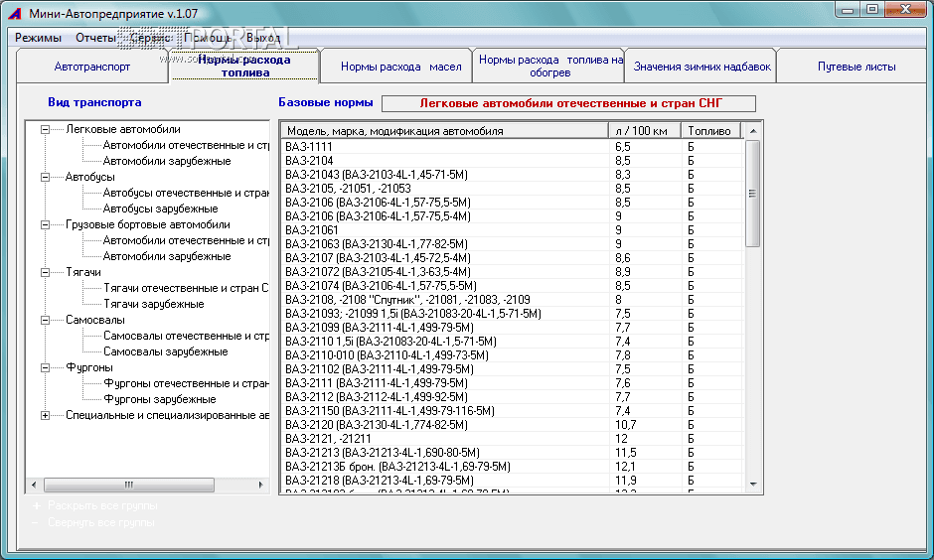
Task: Select Автобусы отечественные tree item
Action: pyautogui.click(x=185, y=193)
